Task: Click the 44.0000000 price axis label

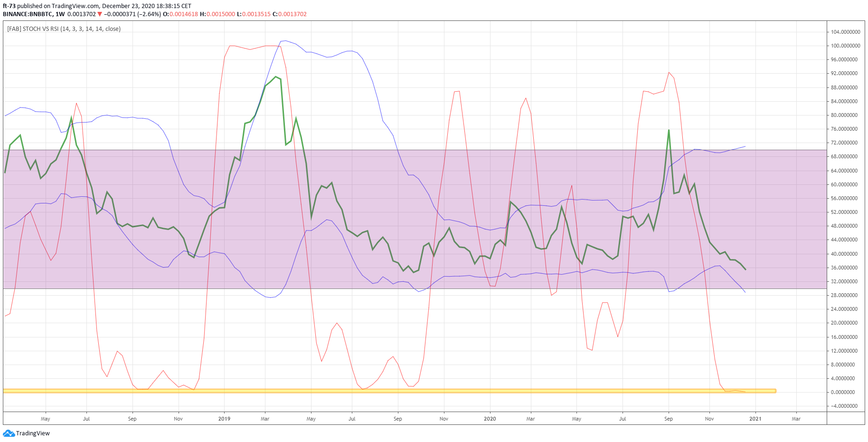Action: point(845,240)
